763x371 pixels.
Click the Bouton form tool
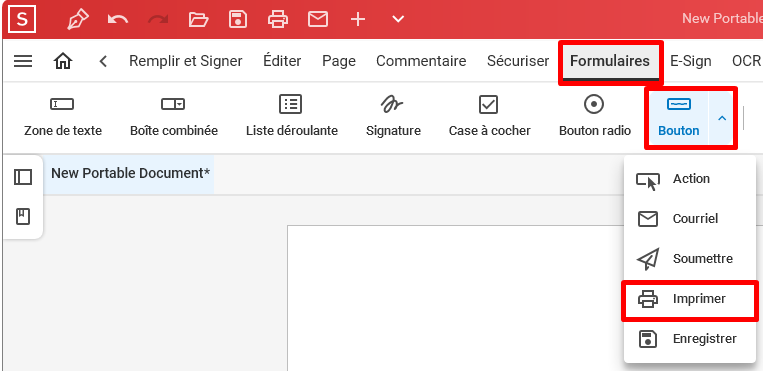pos(678,117)
